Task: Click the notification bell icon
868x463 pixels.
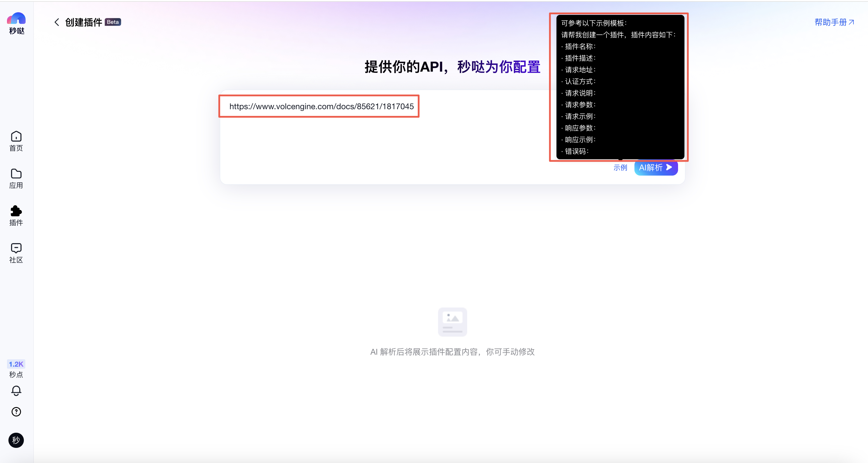Action: coord(16,390)
